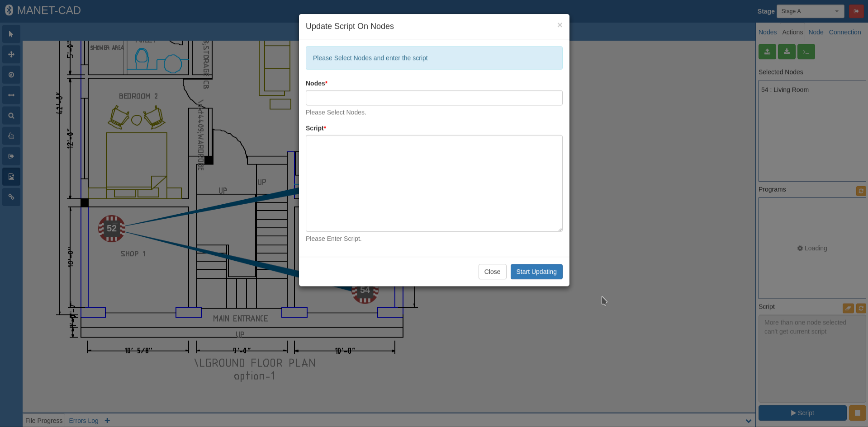Click the chain link tool
The width and height of the screenshot is (868, 427).
pos(11,197)
